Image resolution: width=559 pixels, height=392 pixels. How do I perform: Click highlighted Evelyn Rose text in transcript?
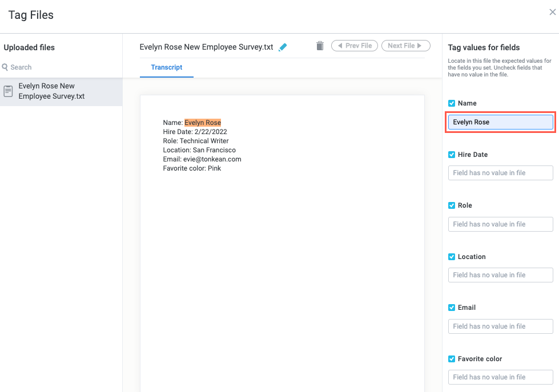[x=203, y=123]
